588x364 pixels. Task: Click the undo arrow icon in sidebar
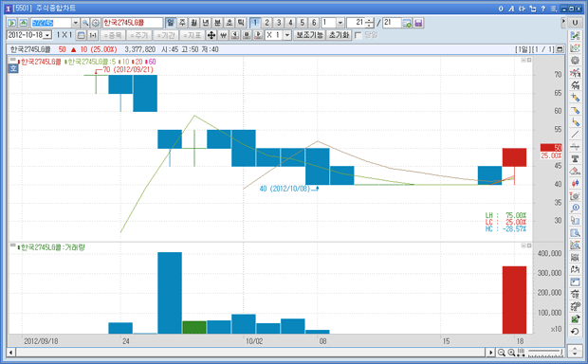[x=575, y=332]
